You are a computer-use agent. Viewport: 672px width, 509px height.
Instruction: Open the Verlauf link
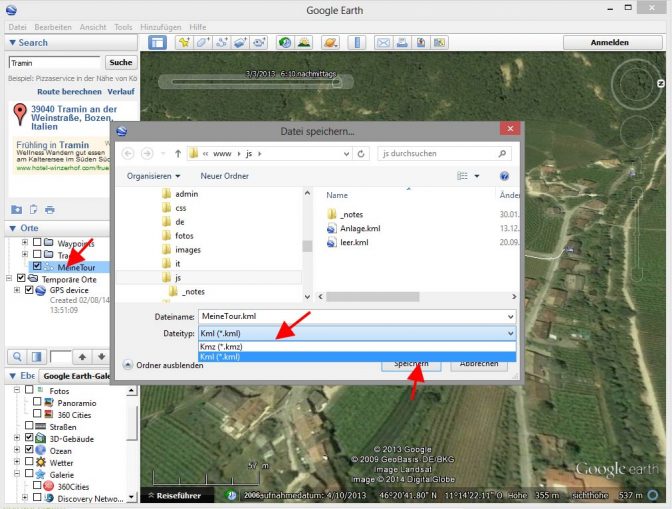(x=121, y=92)
